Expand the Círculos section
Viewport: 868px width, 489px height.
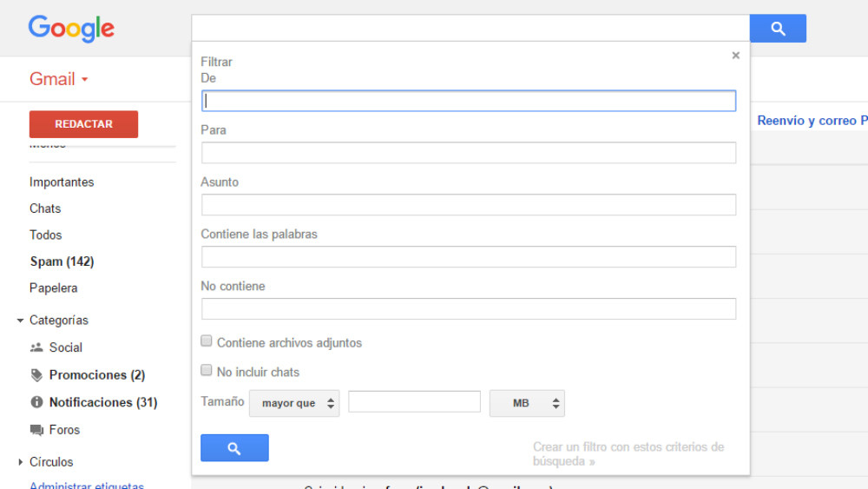point(20,462)
